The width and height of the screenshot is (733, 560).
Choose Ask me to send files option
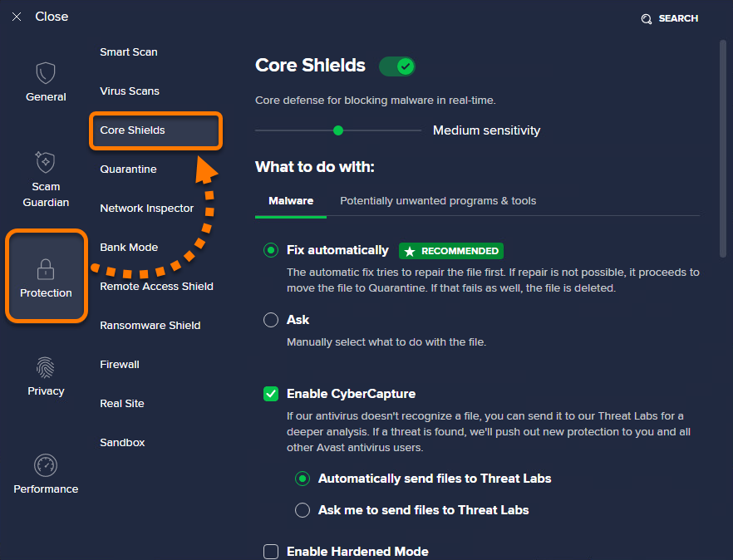coord(302,510)
